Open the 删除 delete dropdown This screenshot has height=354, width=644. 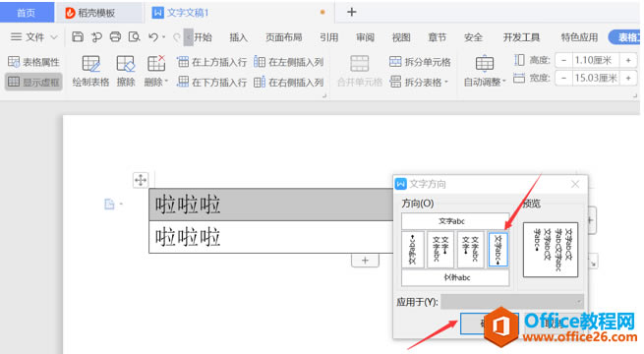156,71
